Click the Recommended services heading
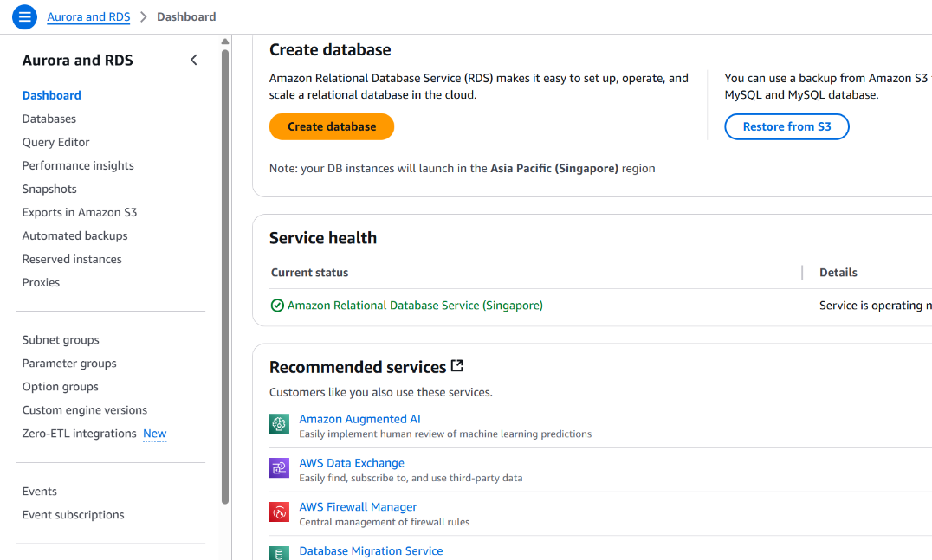This screenshot has height=560, width=932. 358,367
